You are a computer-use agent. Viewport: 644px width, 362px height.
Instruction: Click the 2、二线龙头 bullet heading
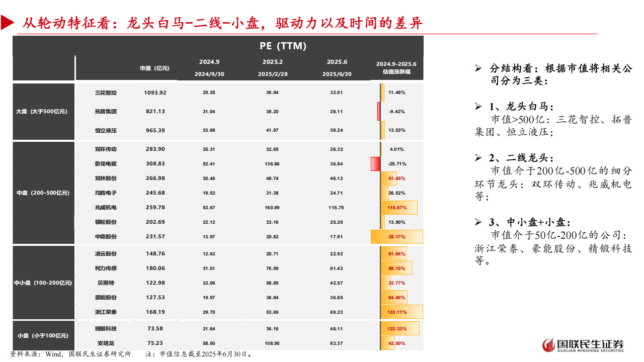pos(521,158)
